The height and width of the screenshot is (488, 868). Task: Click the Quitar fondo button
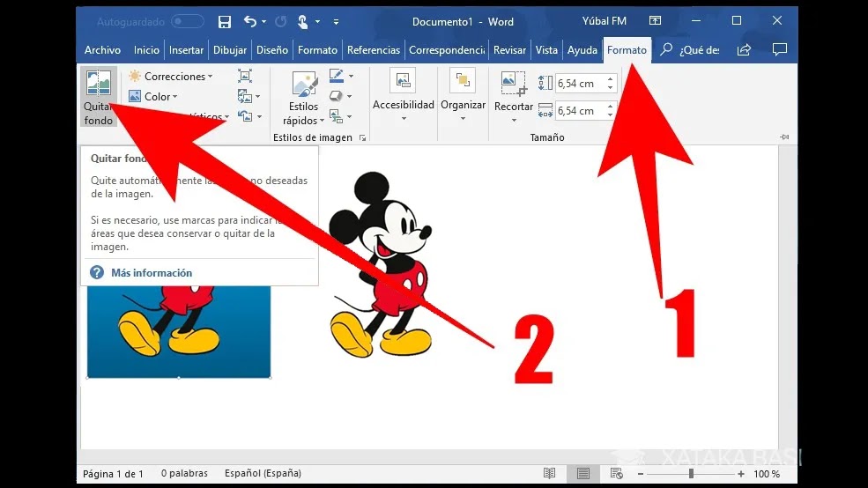(x=99, y=97)
